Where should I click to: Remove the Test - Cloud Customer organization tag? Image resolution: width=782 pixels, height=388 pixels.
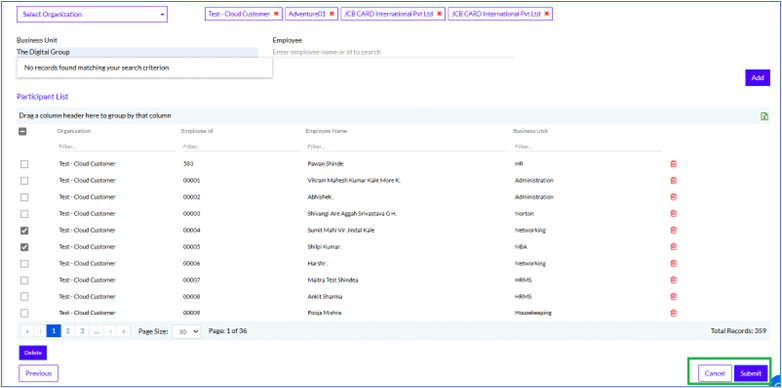click(276, 14)
